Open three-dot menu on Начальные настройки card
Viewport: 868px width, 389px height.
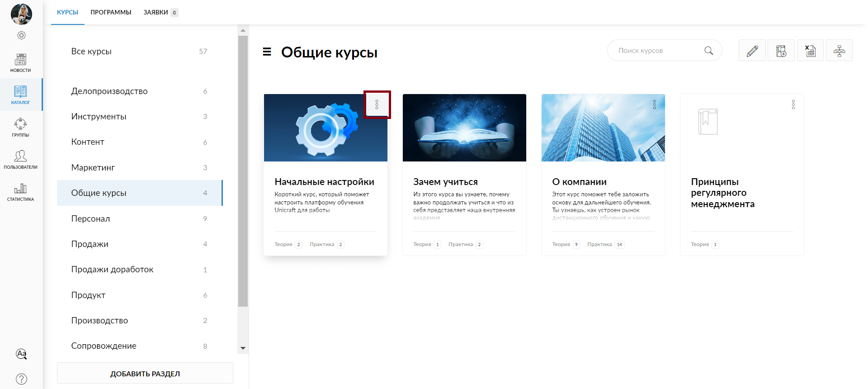coord(377,105)
